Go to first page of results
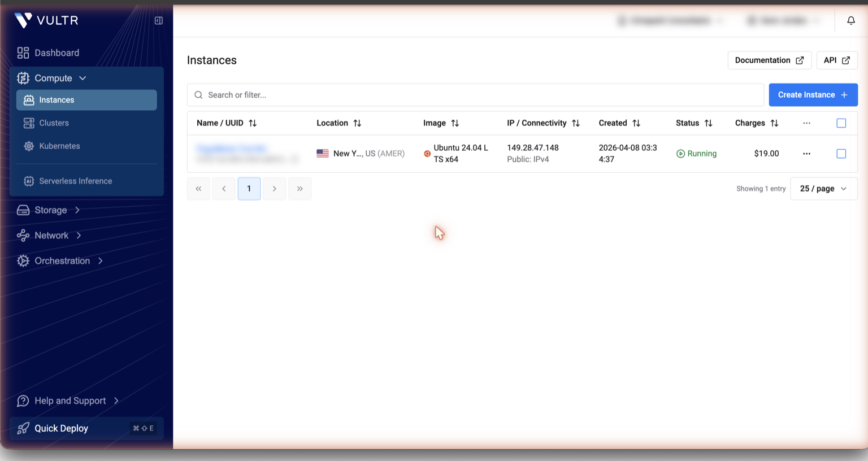Screen dimensions: 868x461 (x=198, y=189)
